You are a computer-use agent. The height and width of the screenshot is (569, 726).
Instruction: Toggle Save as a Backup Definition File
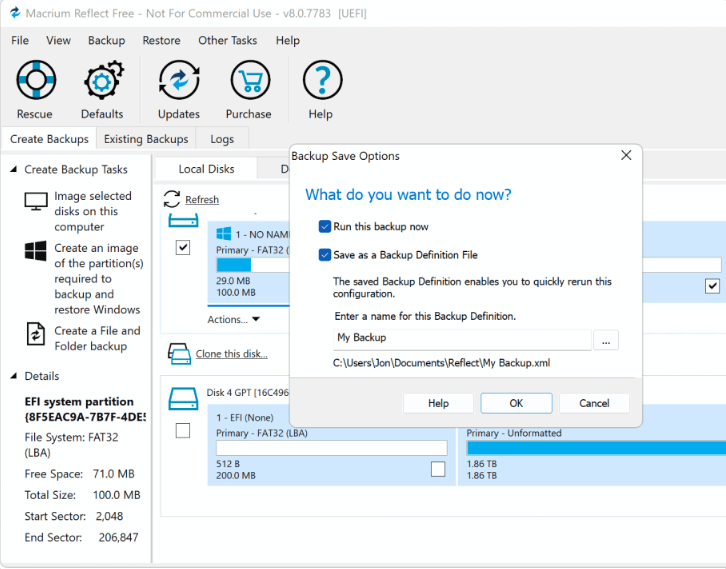[324, 255]
